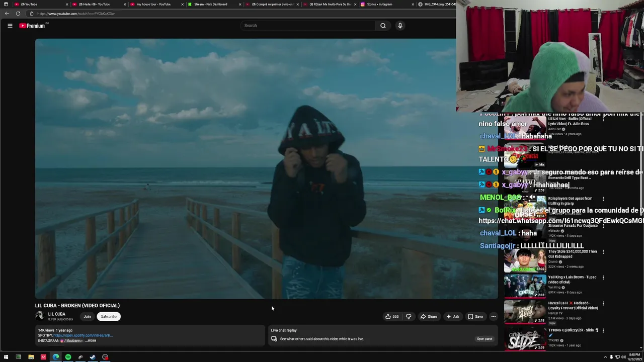Open the IMG_5944.png tab

coord(438,4)
